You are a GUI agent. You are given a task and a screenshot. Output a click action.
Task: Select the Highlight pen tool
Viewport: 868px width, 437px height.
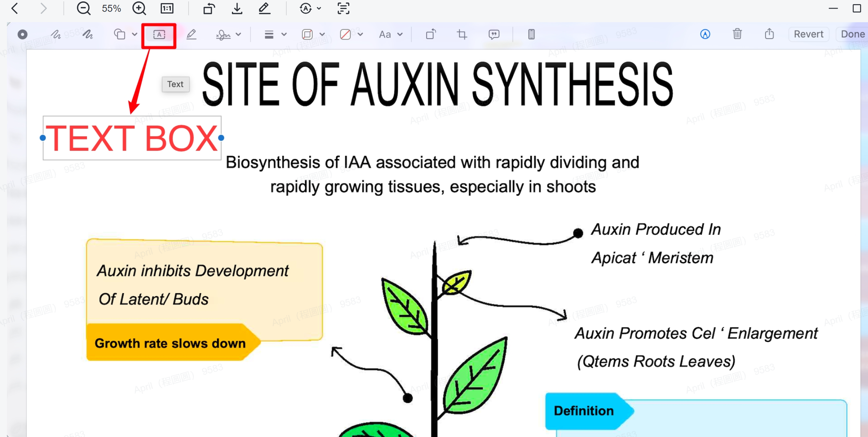click(x=191, y=34)
